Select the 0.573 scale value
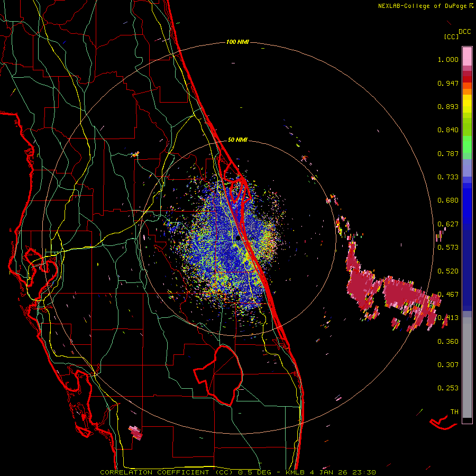The height and width of the screenshot is (476, 476). [x=448, y=248]
